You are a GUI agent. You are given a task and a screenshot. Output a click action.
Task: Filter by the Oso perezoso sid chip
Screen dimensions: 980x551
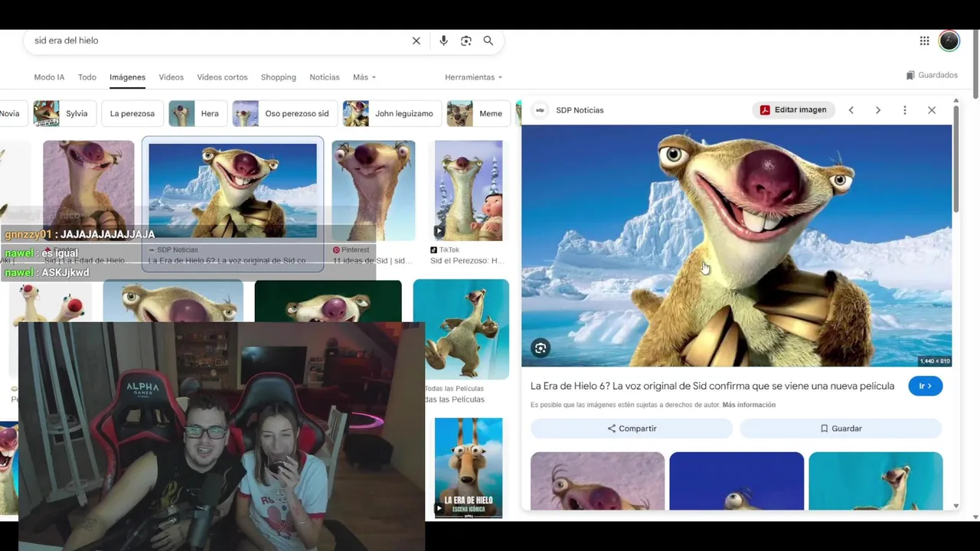[285, 113]
